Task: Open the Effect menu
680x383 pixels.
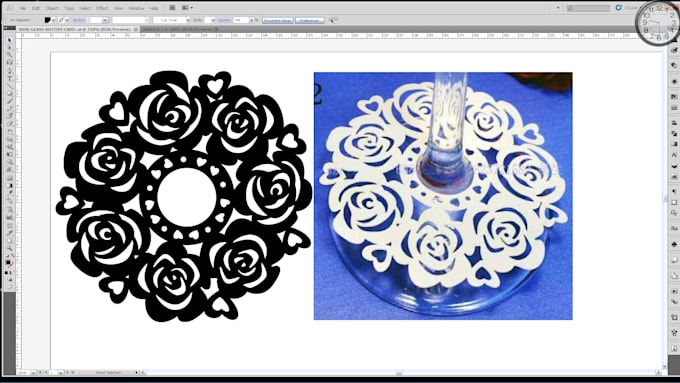Action: point(102,8)
